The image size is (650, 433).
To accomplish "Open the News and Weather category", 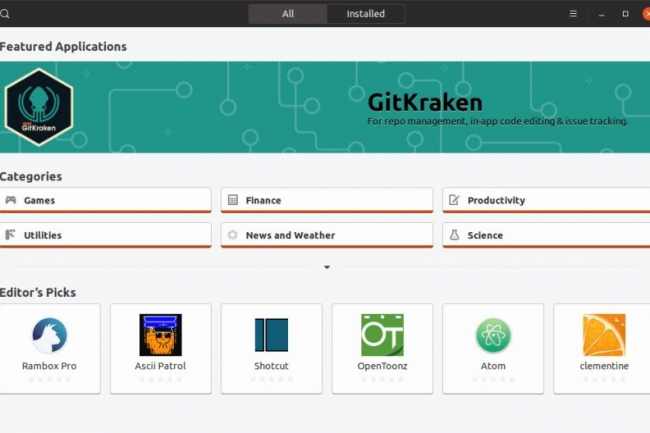I will point(327,235).
